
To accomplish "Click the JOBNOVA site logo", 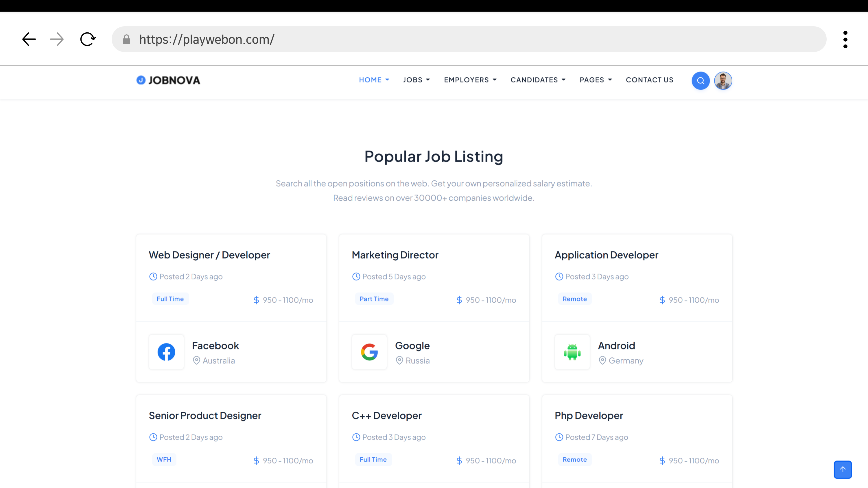I will point(168,80).
